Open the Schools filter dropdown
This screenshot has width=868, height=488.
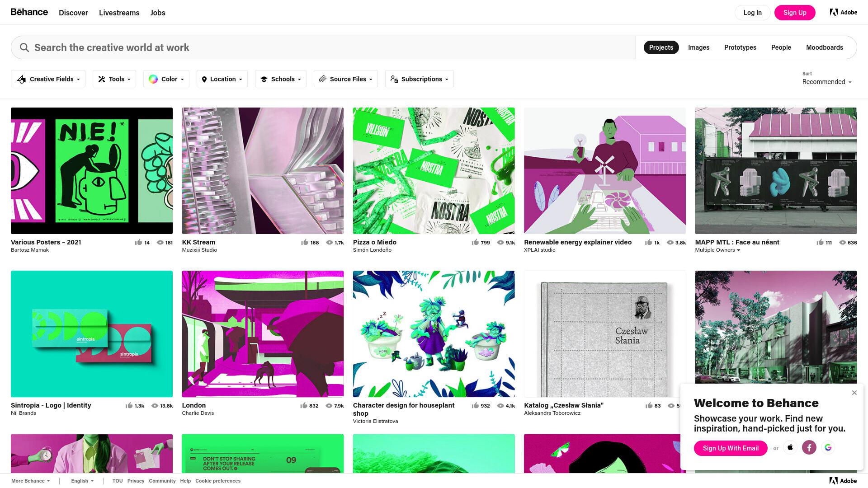pyautogui.click(x=281, y=79)
